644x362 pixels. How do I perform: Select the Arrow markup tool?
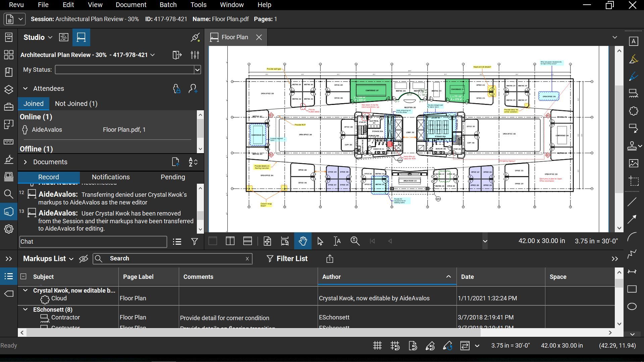(x=632, y=220)
